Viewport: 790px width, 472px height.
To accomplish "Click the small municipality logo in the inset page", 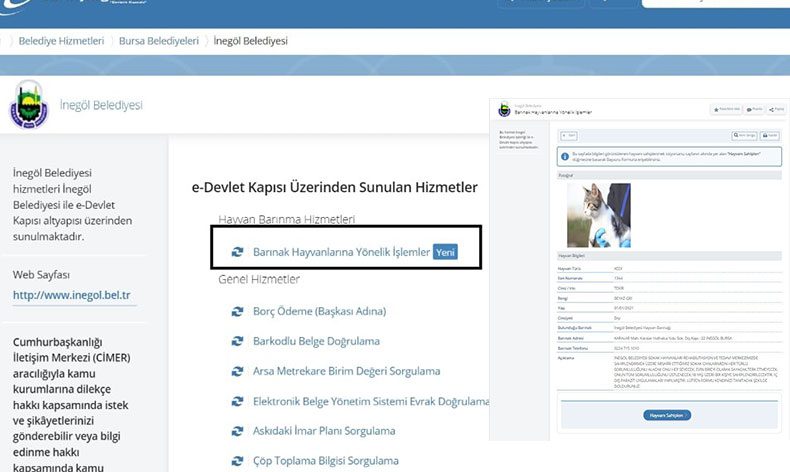I will click(x=504, y=109).
